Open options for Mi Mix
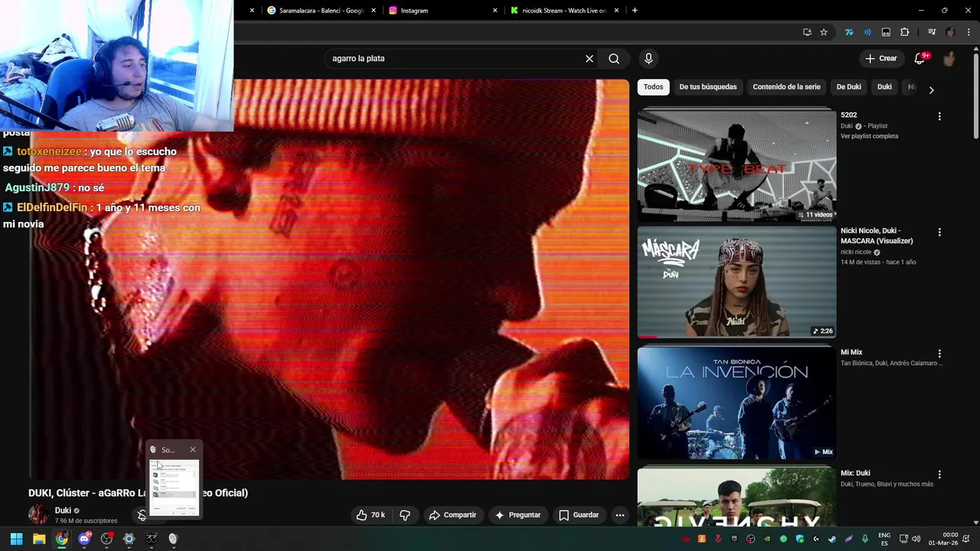The width and height of the screenshot is (980, 551). tap(939, 354)
